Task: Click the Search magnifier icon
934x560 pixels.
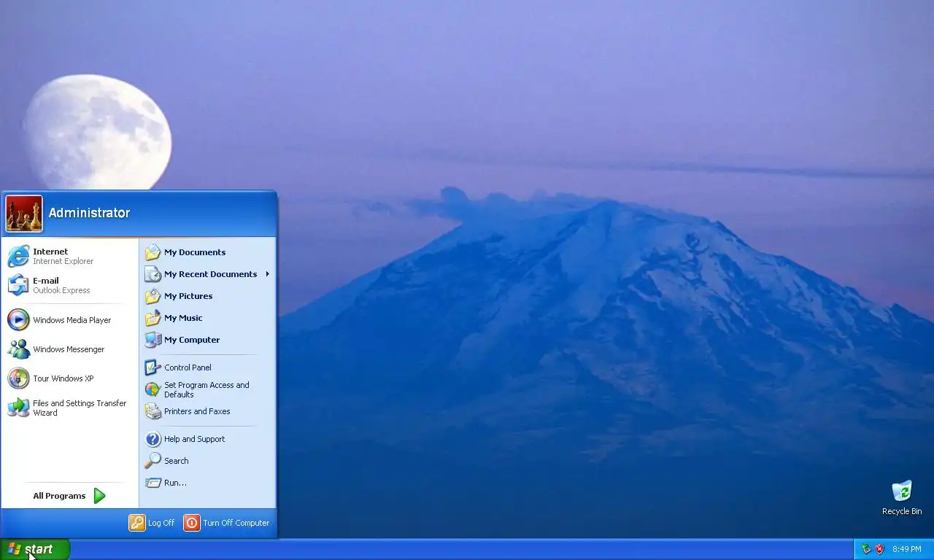Action: (153, 461)
